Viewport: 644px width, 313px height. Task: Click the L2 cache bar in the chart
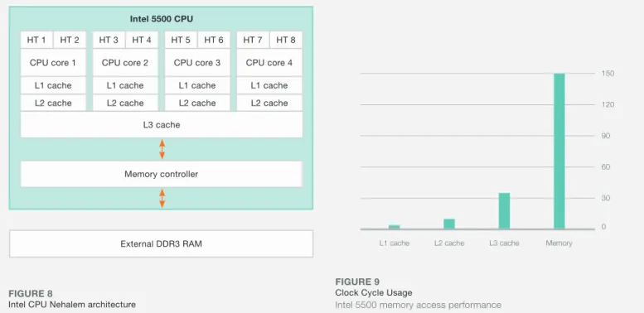coord(449,224)
